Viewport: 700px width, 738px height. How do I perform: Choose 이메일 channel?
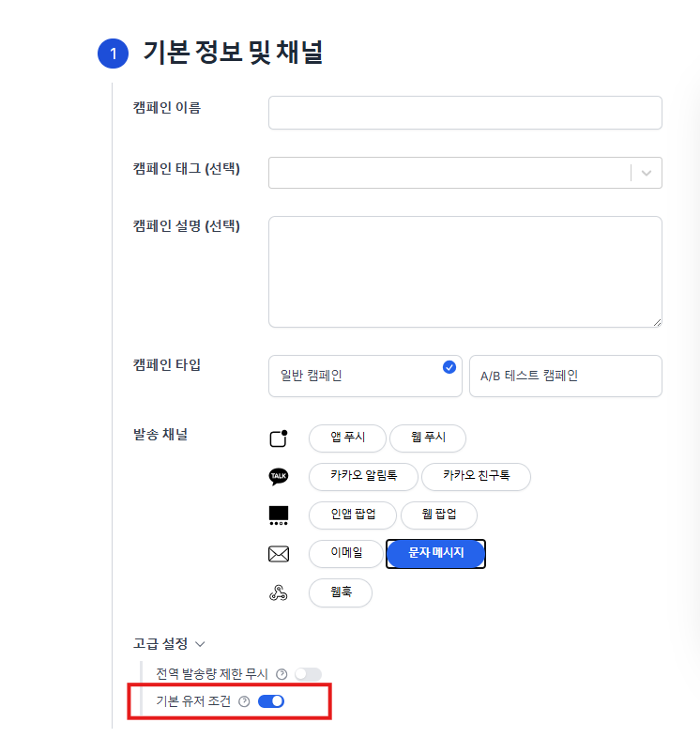346,554
